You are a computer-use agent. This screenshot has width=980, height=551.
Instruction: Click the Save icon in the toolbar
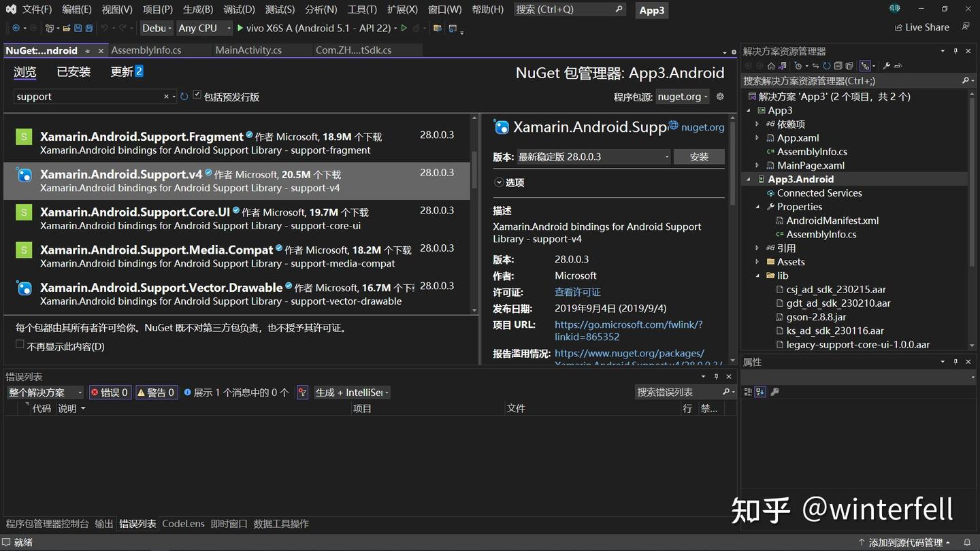78,28
